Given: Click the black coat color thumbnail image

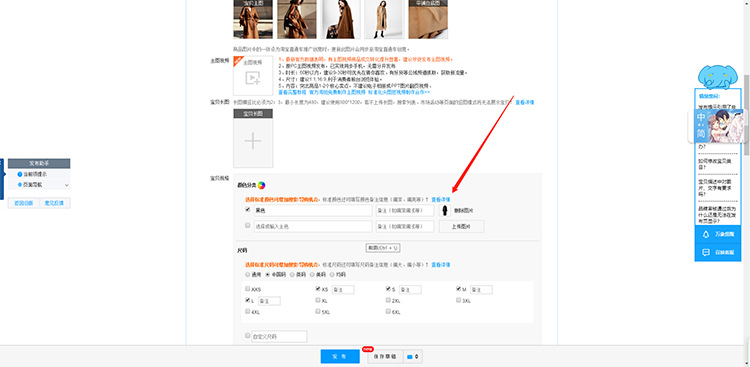Looking at the screenshot, I should pos(445,211).
